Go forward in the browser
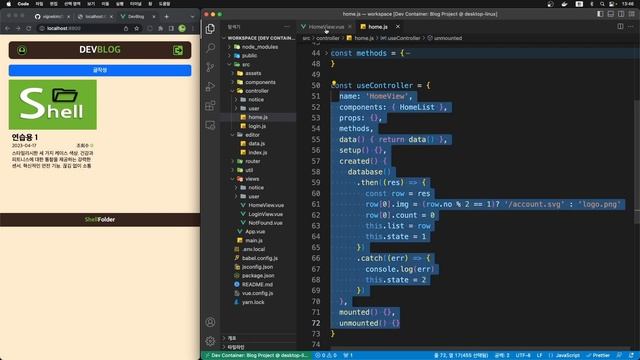The width and height of the screenshot is (640, 360). pos(18,28)
